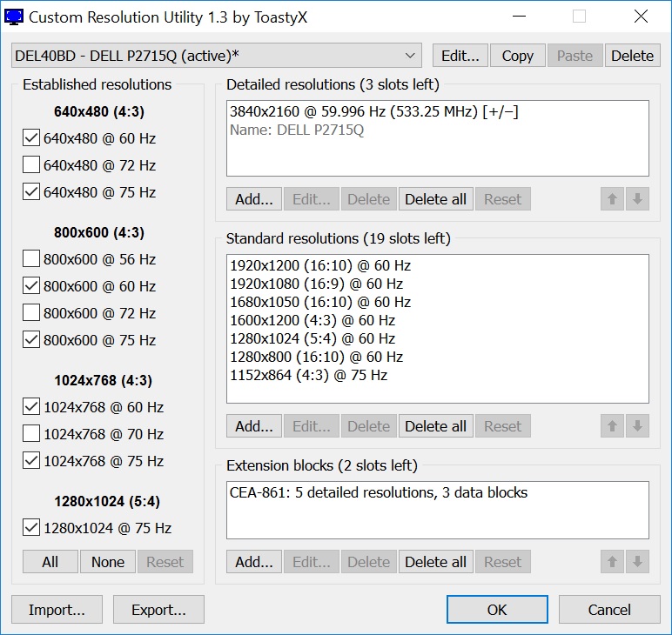The width and height of the screenshot is (672, 635).
Task: Enable the 1024x768 @ 70 Hz option
Action: click(x=31, y=434)
